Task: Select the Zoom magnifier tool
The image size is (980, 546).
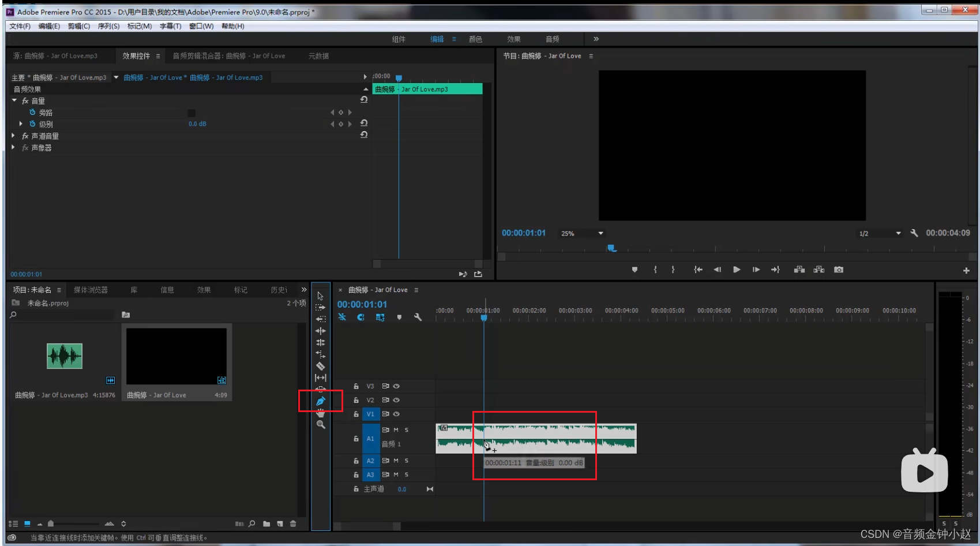Action: click(321, 425)
